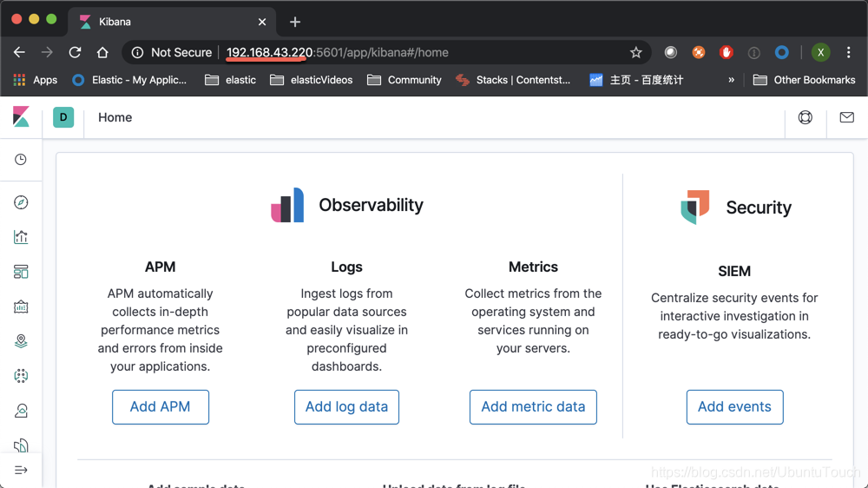Show more bookmarks chevron

pyautogui.click(x=731, y=80)
